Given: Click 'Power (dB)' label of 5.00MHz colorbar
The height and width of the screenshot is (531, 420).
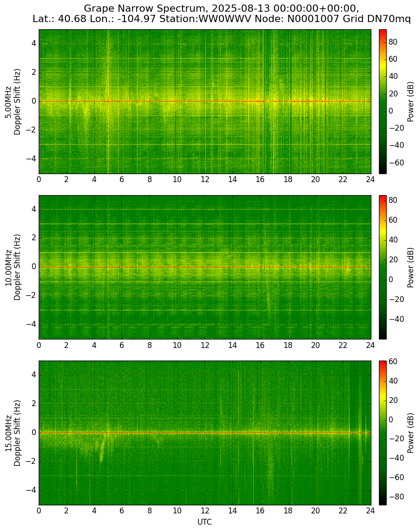Looking at the screenshot, I should pyautogui.click(x=411, y=101).
